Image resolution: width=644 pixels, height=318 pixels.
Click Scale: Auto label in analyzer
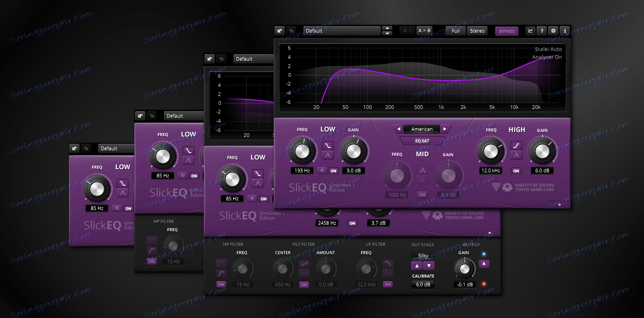(548, 49)
